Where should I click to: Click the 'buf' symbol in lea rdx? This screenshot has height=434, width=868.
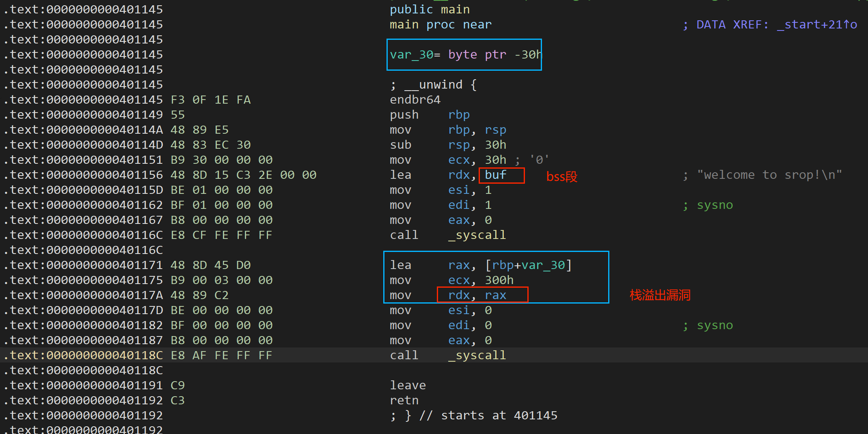pos(495,175)
